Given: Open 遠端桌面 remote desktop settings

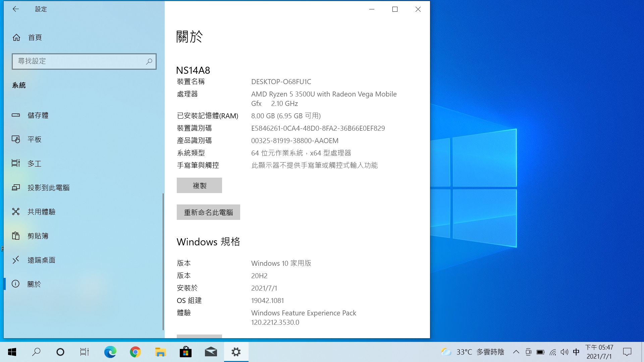Looking at the screenshot, I should 41,260.
